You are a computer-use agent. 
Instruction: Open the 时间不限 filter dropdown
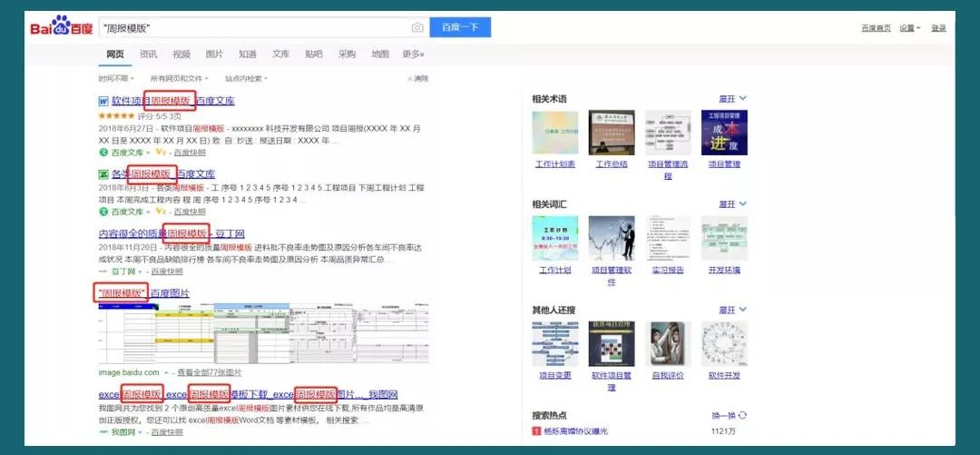click(x=116, y=79)
